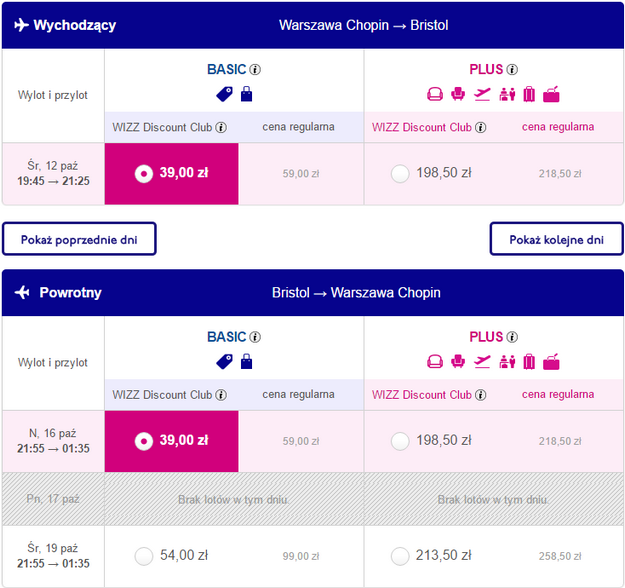Click return PLUS seat selection icon
This screenshot has width=625, height=588.
[x=459, y=361]
